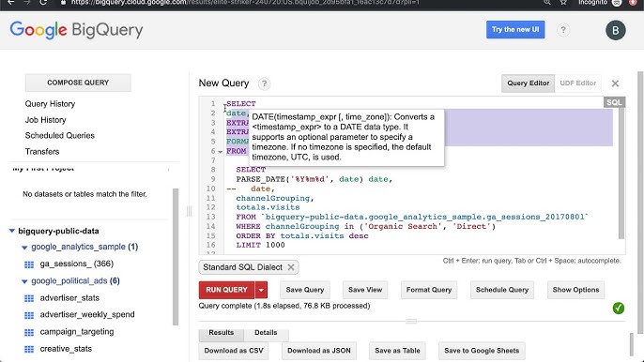Open the Details tab
The image size is (644, 362).
(x=266, y=333)
